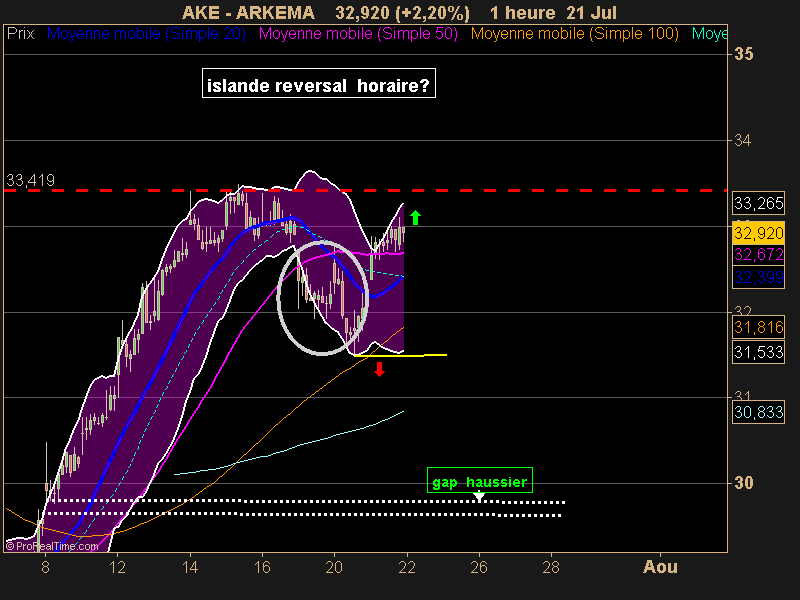Click the 'islande reversal horaire?' annotation box
The image size is (800, 600).
pyautogui.click(x=319, y=83)
